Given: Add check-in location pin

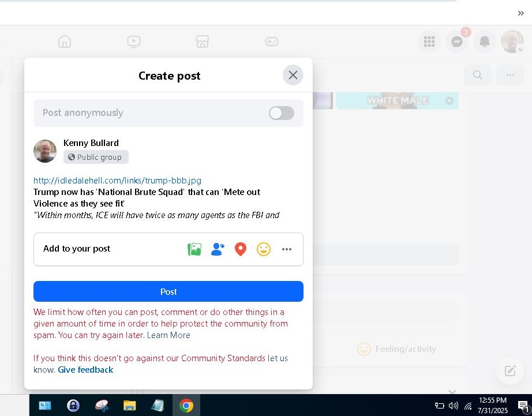Looking at the screenshot, I should tap(241, 249).
